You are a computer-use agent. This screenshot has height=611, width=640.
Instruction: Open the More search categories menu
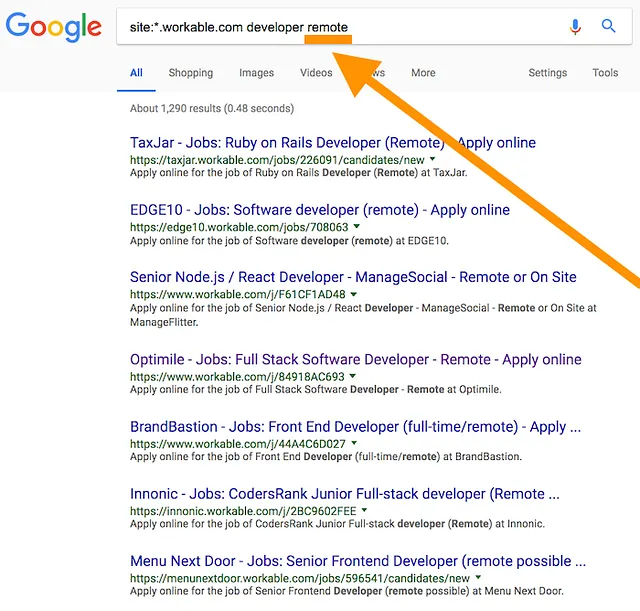click(x=423, y=73)
